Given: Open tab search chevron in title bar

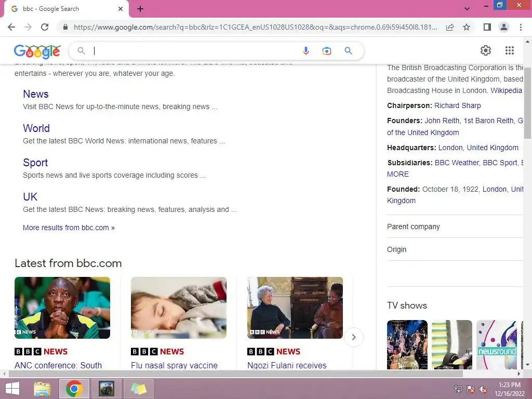Looking at the screenshot, I should coord(467,9).
